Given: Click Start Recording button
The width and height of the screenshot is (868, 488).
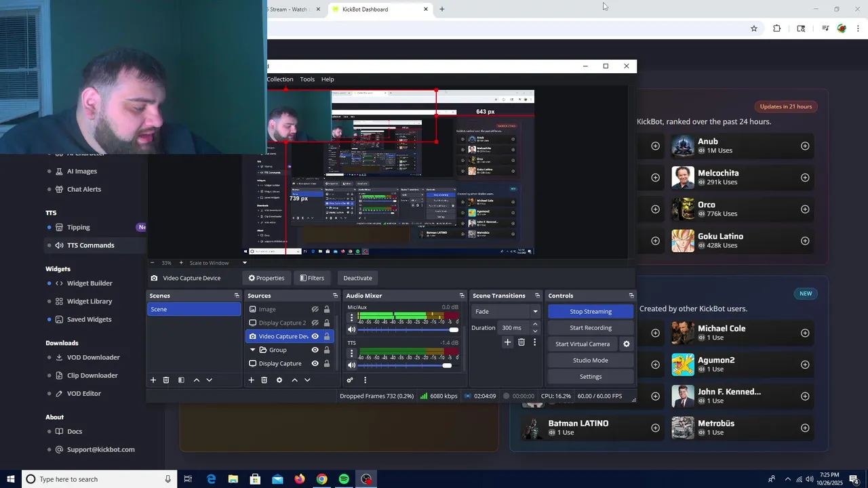Looking at the screenshot, I should (x=591, y=327).
